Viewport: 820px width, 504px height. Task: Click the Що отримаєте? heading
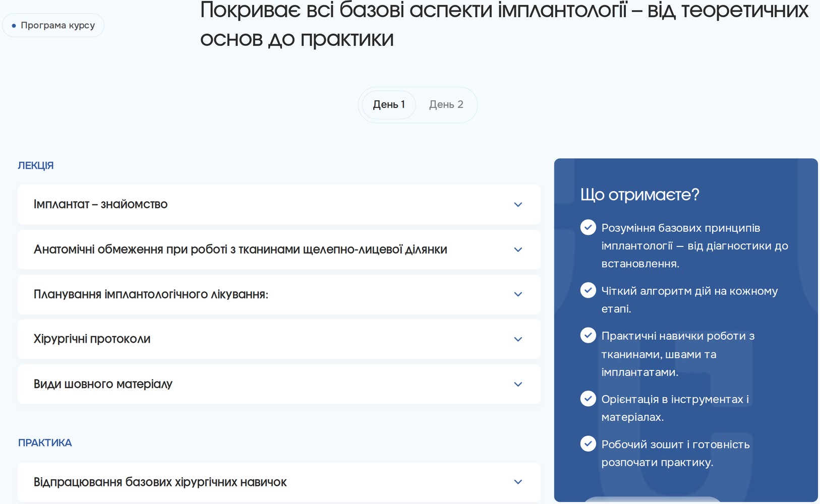pyautogui.click(x=639, y=195)
